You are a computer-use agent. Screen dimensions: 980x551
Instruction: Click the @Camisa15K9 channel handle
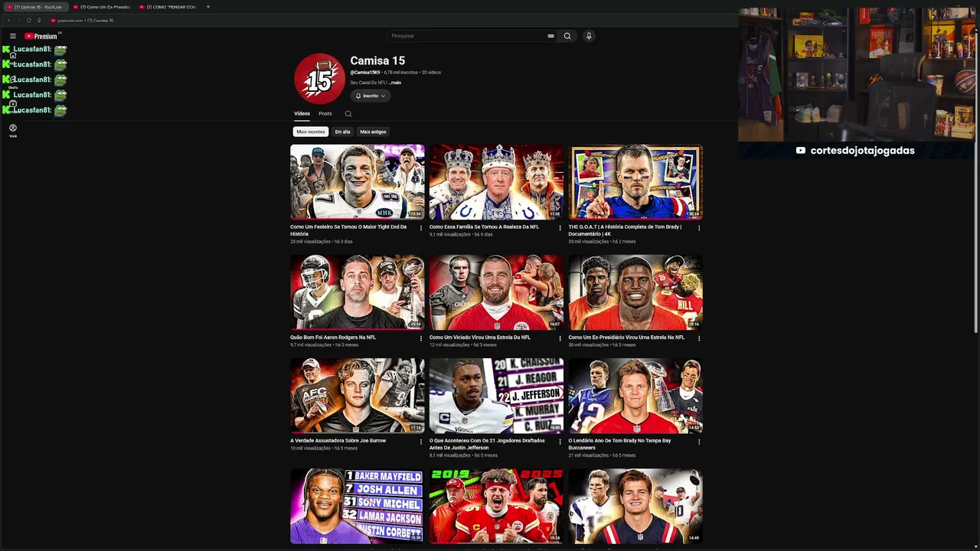click(x=365, y=73)
